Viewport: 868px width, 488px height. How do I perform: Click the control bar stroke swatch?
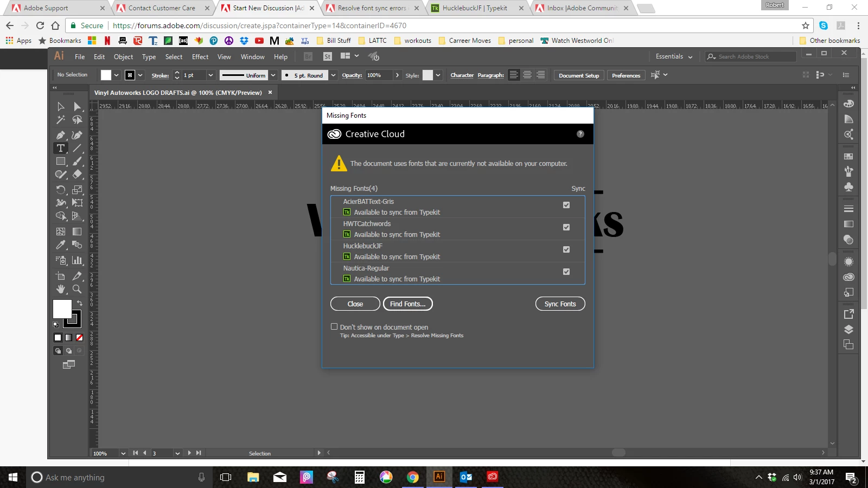(x=130, y=75)
